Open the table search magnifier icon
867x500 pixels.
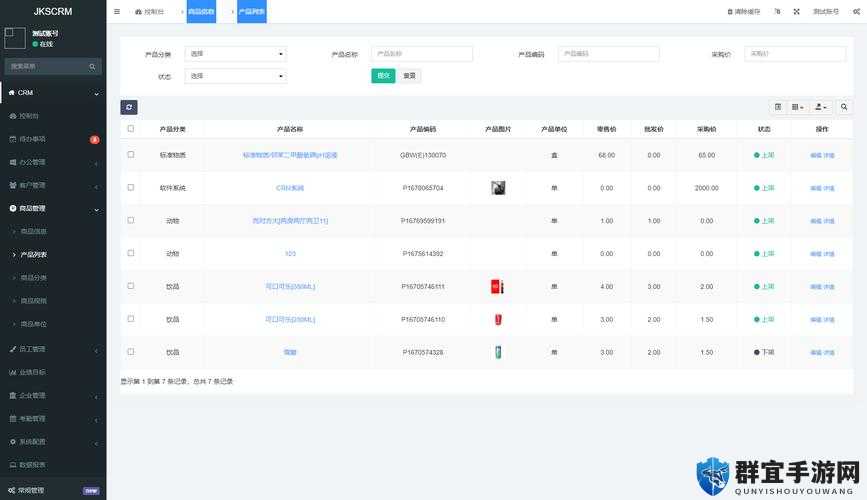click(844, 107)
